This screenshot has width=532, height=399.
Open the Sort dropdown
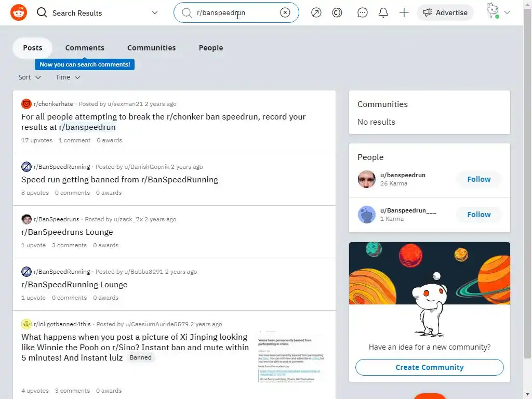pos(30,77)
